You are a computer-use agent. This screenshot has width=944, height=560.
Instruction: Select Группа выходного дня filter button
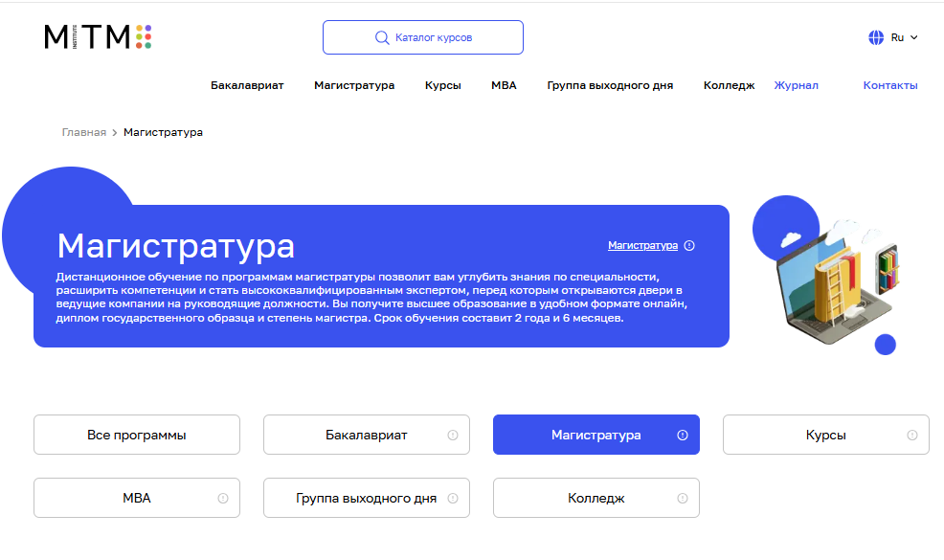coord(366,498)
